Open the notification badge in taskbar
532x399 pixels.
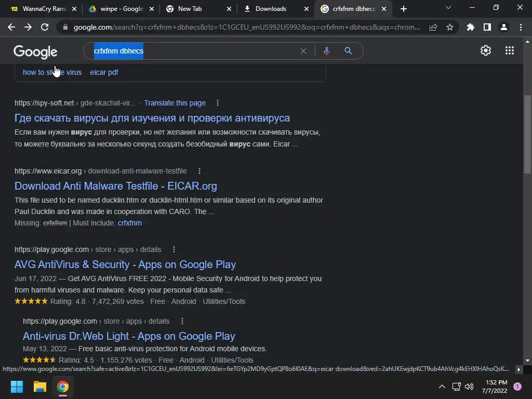tap(517, 387)
